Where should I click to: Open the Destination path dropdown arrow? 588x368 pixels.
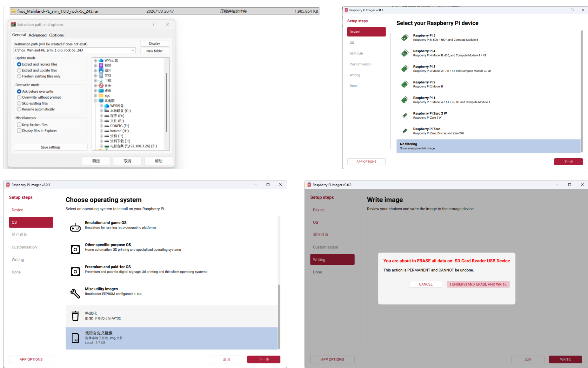click(133, 50)
